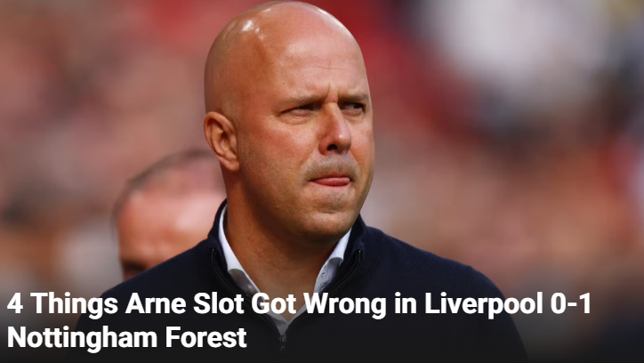Click the number '4' starting the headline
Screen dimensions: 644x363
(x=15, y=304)
